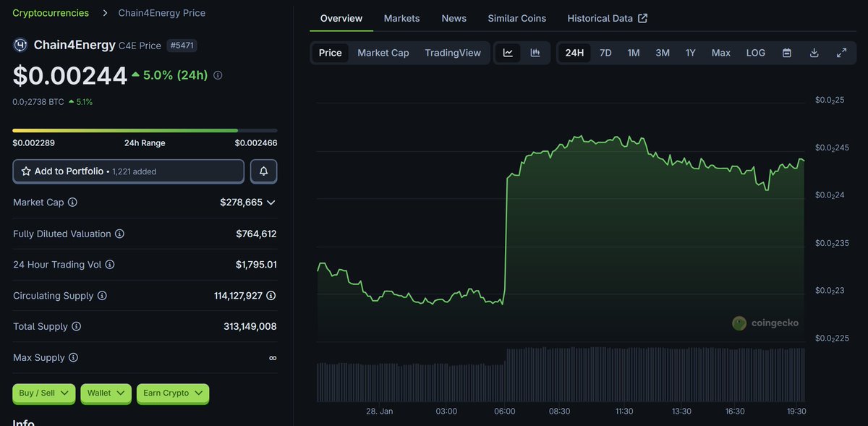Image resolution: width=868 pixels, height=426 pixels.
Task: Click info icon next to 24h change
Action: [x=218, y=75]
